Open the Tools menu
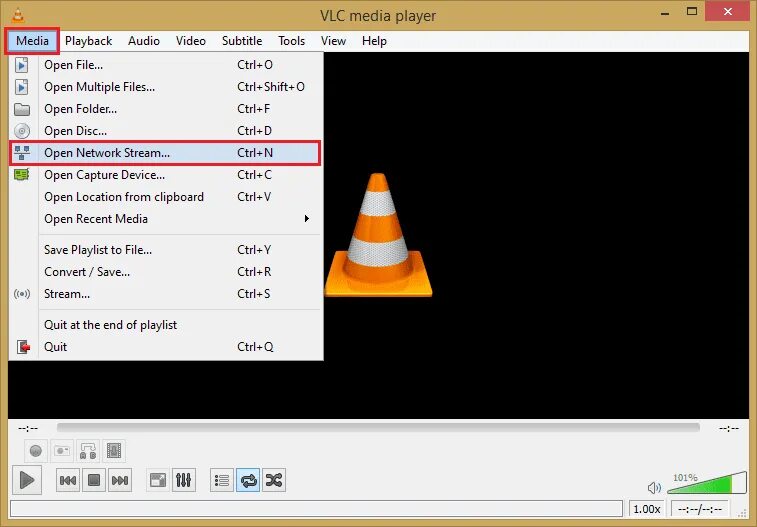This screenshot has height=527, width=757. (x=292, y=41)
